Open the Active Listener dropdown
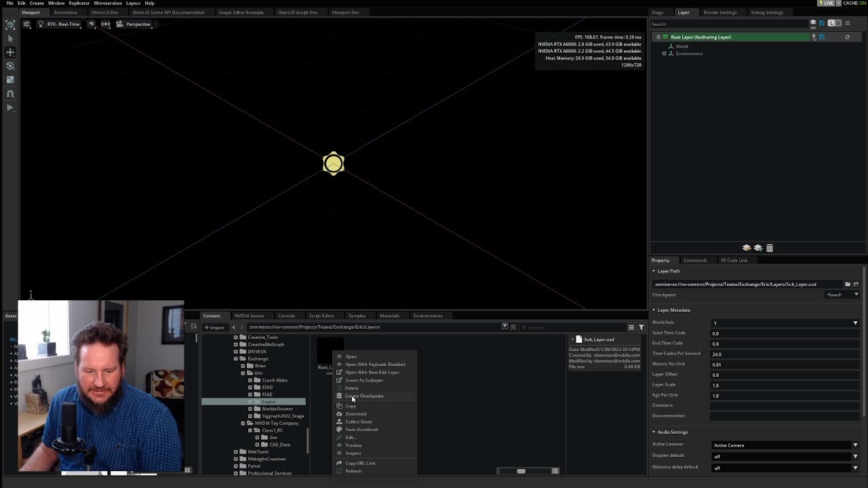 click(x=785, y=445)
